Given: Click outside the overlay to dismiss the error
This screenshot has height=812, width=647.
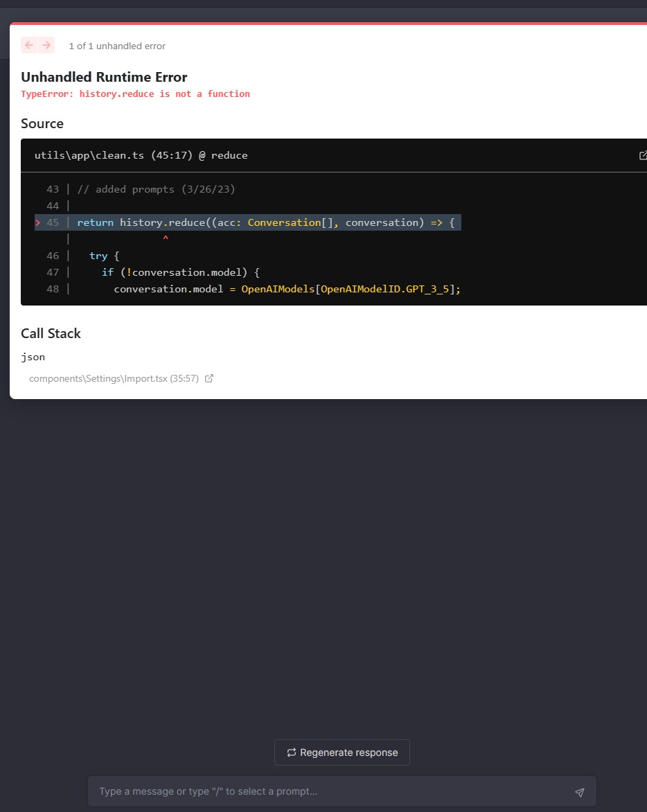Looking at the screenshot, I should [323, 554].
